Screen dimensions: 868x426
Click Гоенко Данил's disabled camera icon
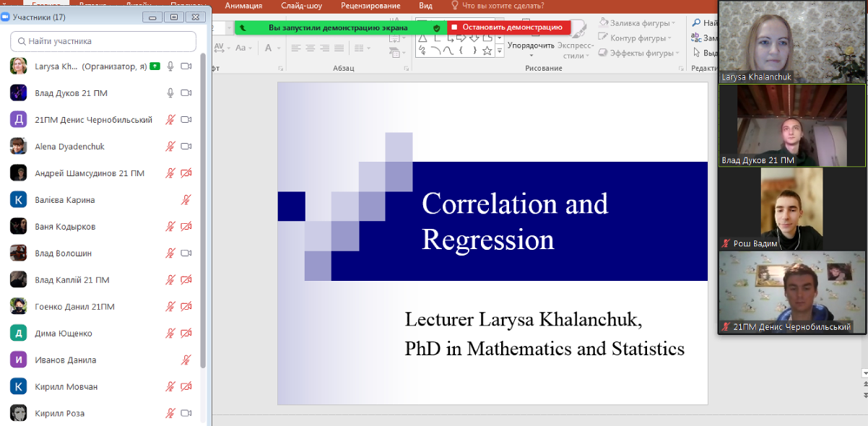(x=186, y=307)
